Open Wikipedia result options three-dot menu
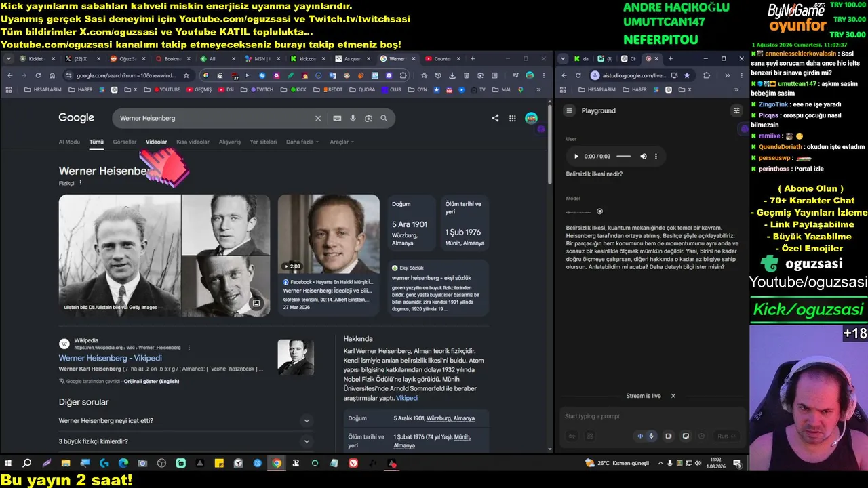868x488 pixels. tap(189, 348)
